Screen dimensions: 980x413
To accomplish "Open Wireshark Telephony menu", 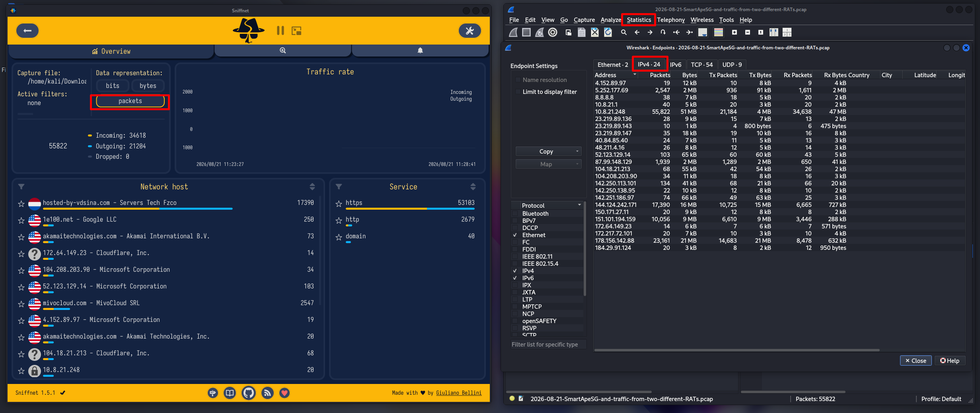I will click(671, 20).
